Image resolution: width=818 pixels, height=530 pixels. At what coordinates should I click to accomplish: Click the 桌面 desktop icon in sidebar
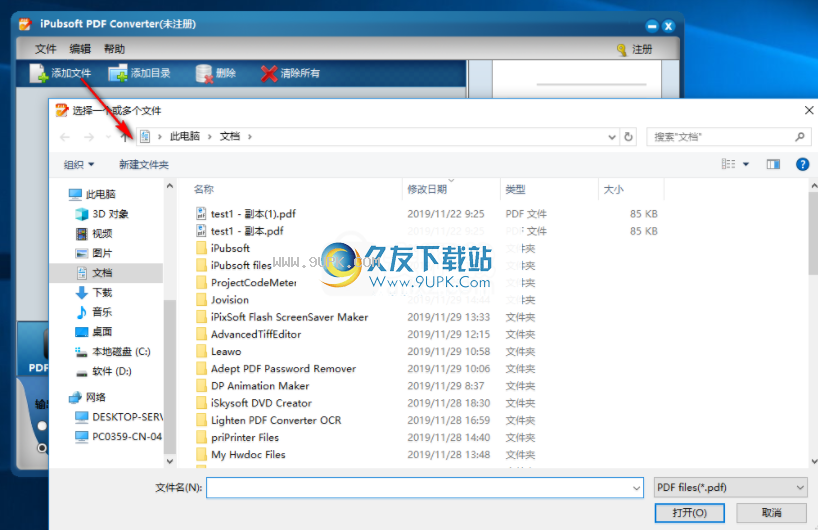82,332
